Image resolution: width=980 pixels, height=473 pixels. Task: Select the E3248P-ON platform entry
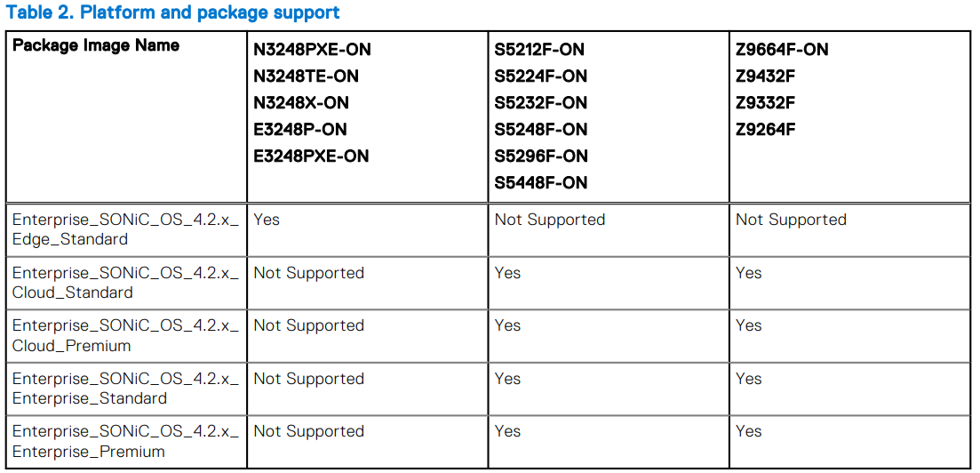(300, 130)
